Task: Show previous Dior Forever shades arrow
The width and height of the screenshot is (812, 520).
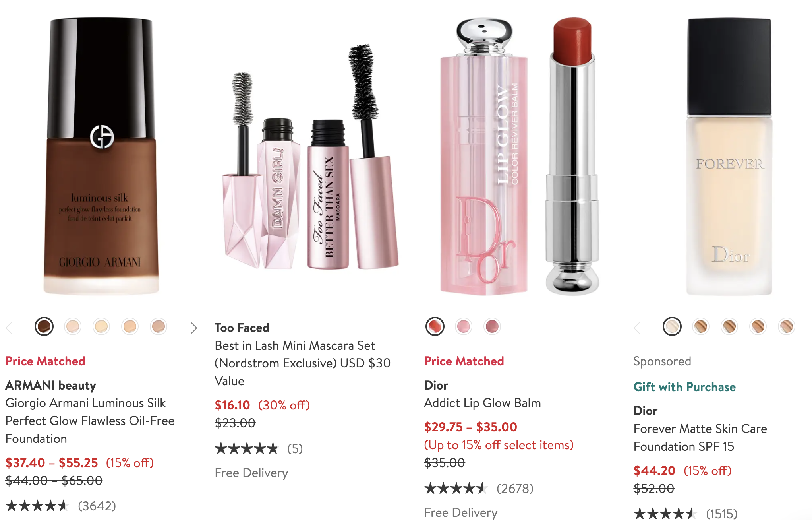Action: click(x=638, y=328)
